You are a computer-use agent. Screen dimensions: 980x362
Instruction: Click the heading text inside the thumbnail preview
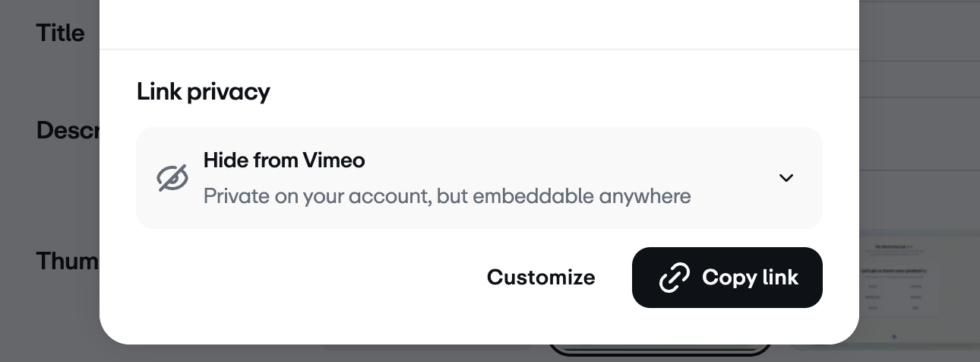pyautogui.click(x=893, y=270)
